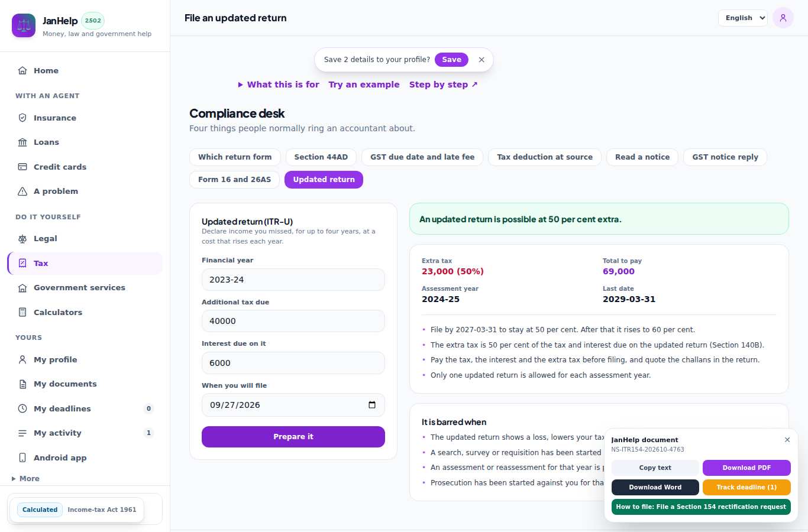Open the Try an example link
Screen dimensions: 808x532
[x=364, y=85]
